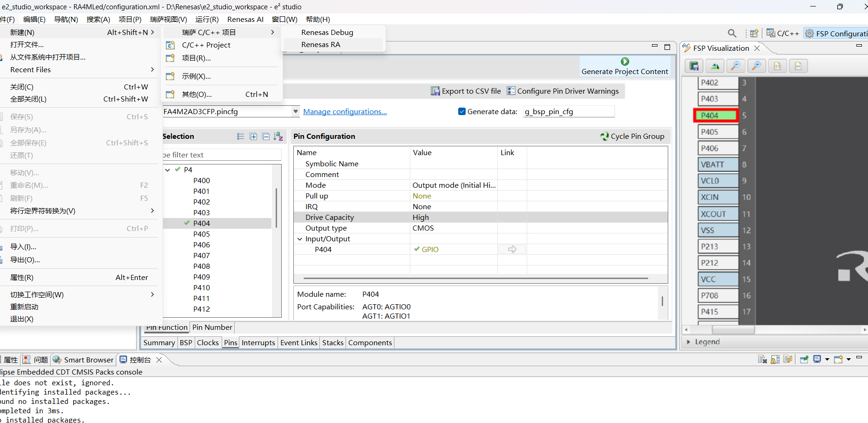Click the save chip image icon
Viewport: 868px width, 423px height.
click(x=694, y=66)
